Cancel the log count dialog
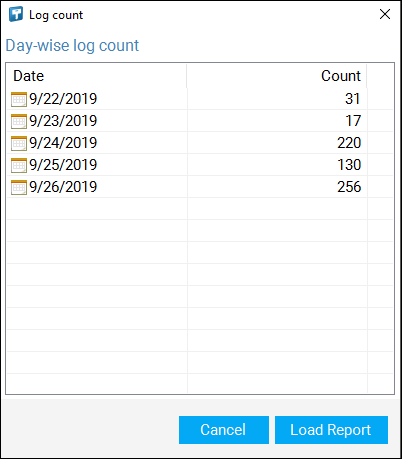The image size is (402, 459). click(224, 430)
